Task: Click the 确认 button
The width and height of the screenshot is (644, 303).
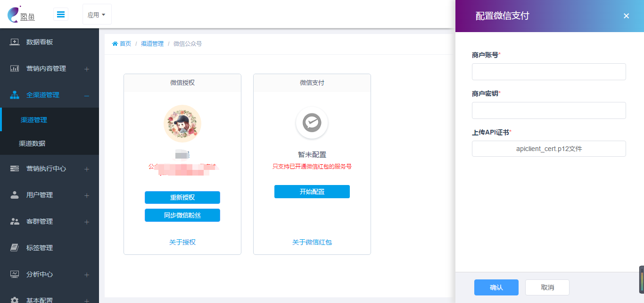Action: (x=496, y=287)
